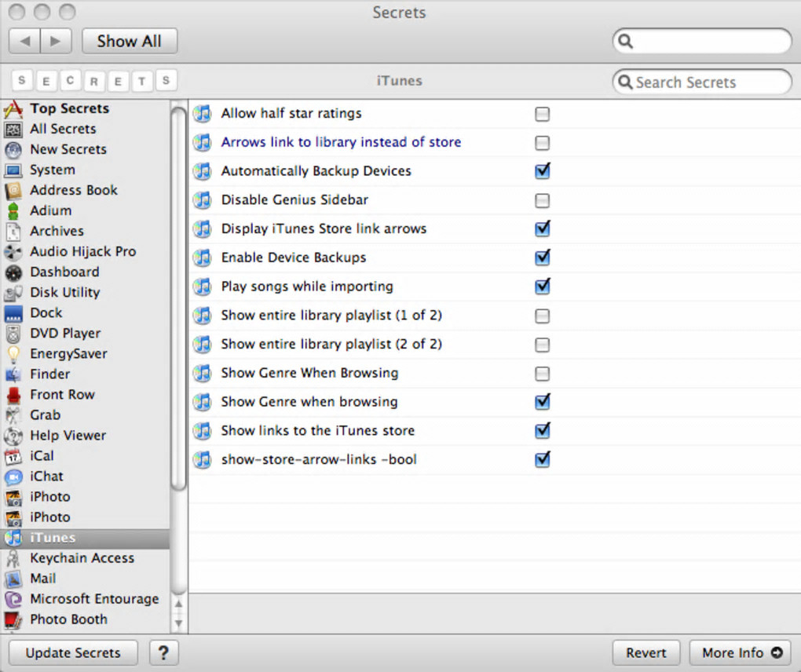Click the Update Secrets button

pyautogui.click(x=73, y=652)
